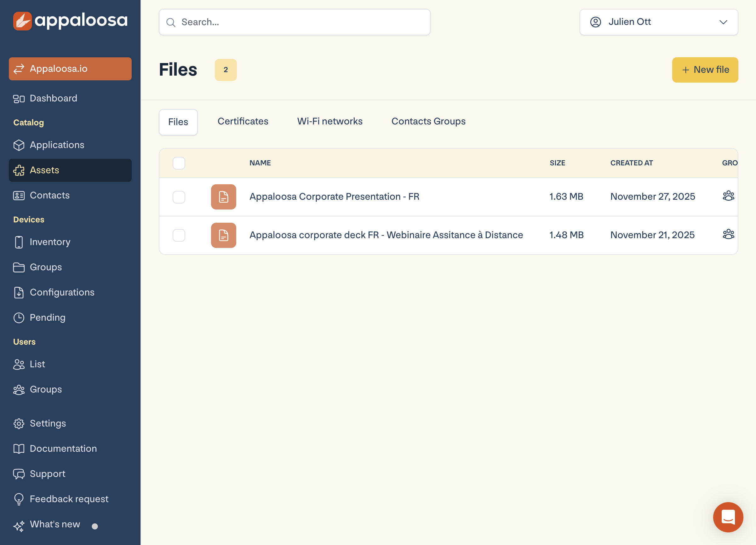Viewport: 756px width, 545px height.
Task: Click groups icon in Webinaire Assitance row
Action: [x=728, y=234]
